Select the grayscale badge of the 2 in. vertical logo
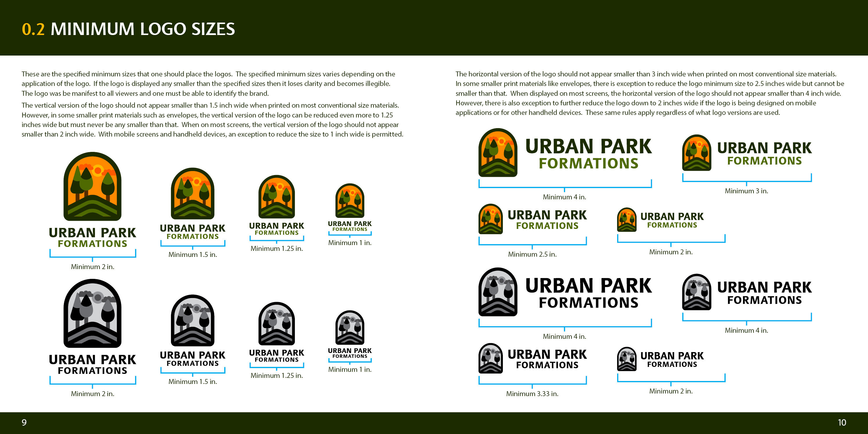Viewport: 868px width, 434px height. pyautogui.click(x=92, y=313)
